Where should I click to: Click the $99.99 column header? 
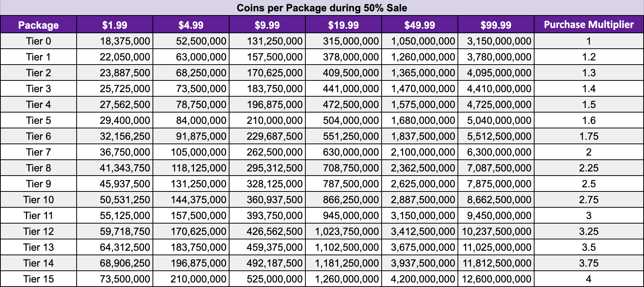(496, 25)
